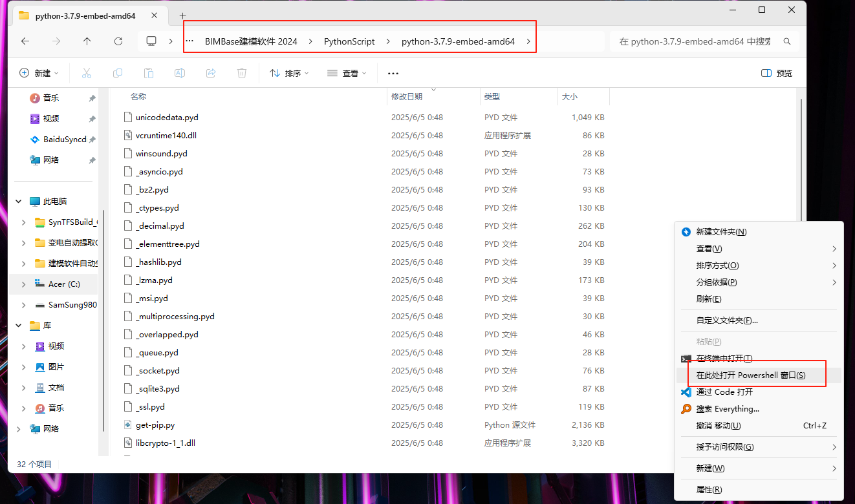The image size is (855, 504).
Task: Choose 撤消 移动(U) in context menu
Action: pyautogui.click(x=759, y=426)
